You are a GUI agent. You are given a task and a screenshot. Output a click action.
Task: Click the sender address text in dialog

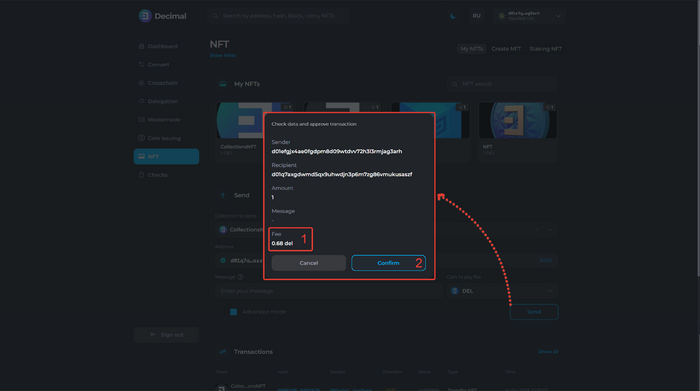[x=337, y=151]
